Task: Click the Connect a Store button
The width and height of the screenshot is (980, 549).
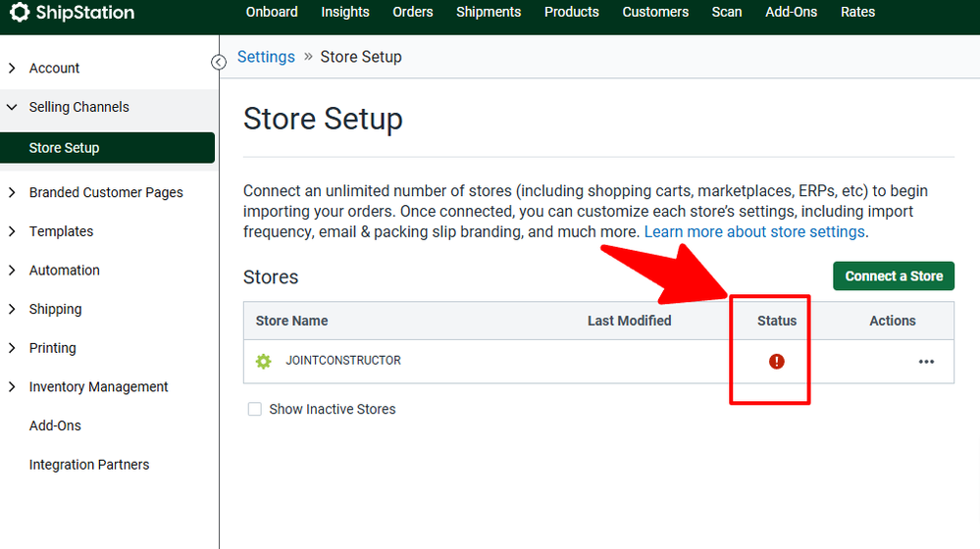Action: coord(894,276)
